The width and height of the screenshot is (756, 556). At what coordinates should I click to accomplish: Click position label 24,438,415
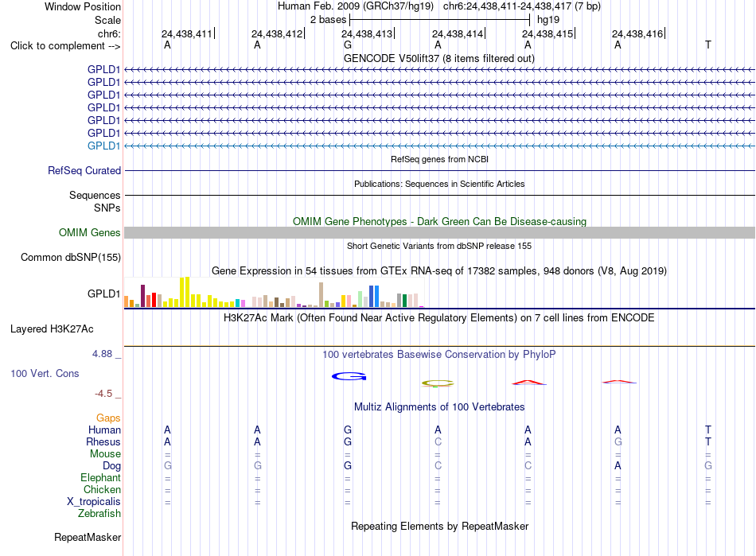[548, 33]
